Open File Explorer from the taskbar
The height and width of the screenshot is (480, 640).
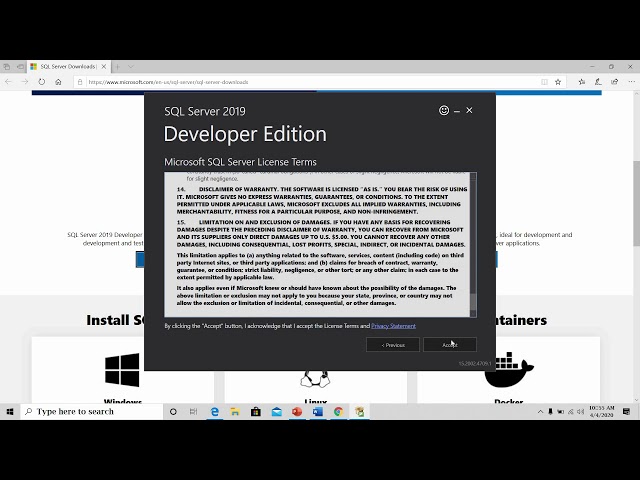(235, 411)
